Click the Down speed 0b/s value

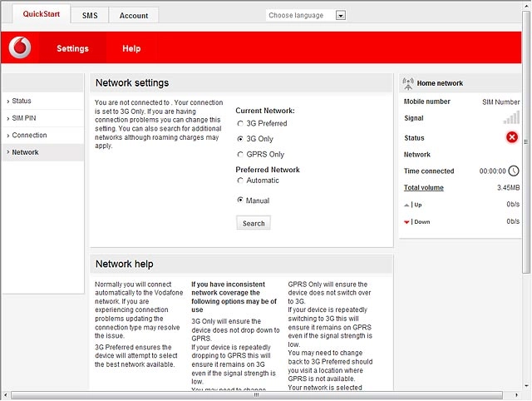(x=513, y=221)
